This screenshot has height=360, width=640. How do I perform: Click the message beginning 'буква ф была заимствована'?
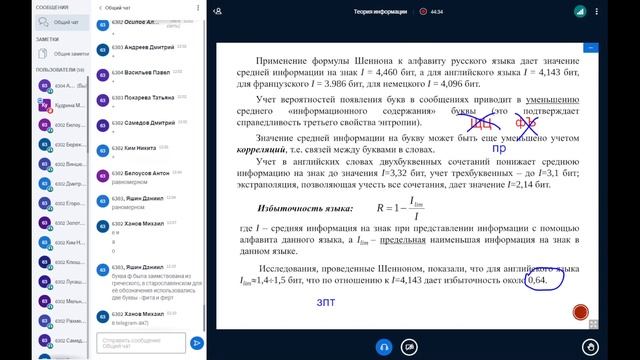click(157, 287)
